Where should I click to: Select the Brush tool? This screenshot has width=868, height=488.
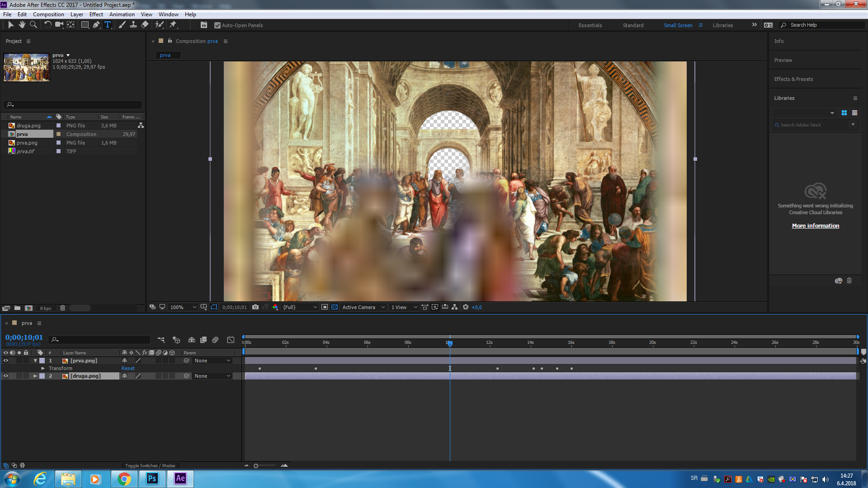(122, 25)
